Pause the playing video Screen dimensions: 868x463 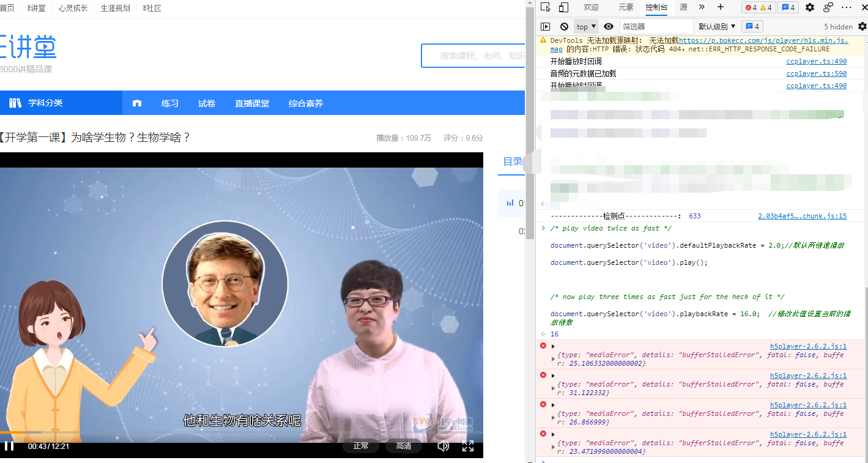[x=10, y=446]
